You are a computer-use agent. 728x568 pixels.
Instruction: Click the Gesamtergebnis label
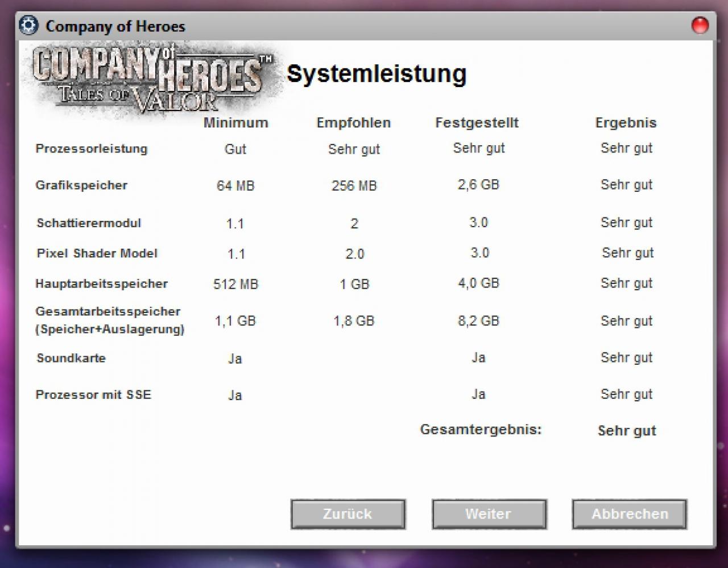(x=481, y=429)
